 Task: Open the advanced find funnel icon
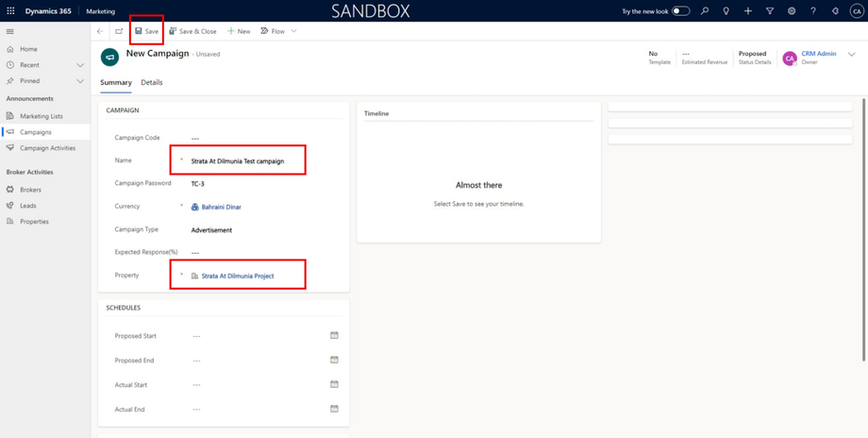[x=770, y=11]
